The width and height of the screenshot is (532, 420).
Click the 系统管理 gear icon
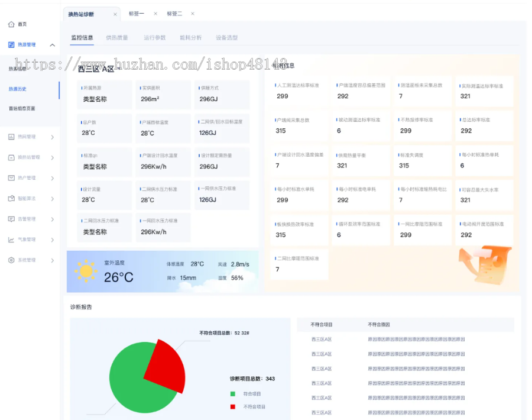pos(11,260)
